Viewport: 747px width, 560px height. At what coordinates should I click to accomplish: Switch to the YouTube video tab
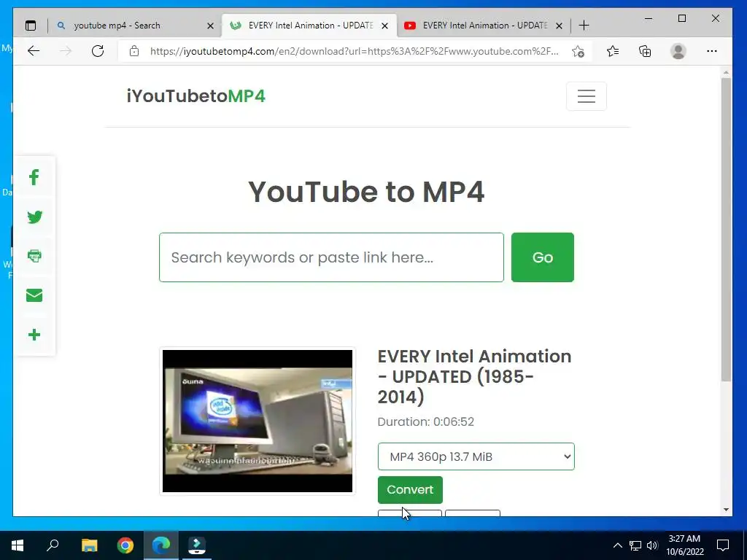coord(483,26)
